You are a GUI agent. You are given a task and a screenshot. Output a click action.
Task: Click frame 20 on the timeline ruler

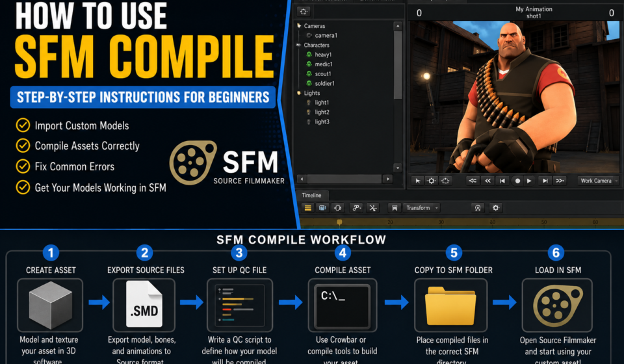coord(390,222)
